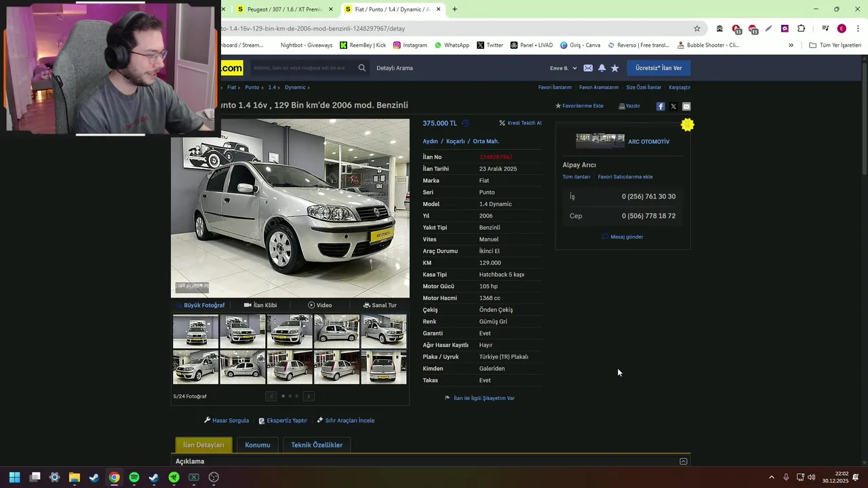The width and height of the screenshot is (868, 488).
Task: Collapse the Açıklama section
Action: (x=684, y=462)
